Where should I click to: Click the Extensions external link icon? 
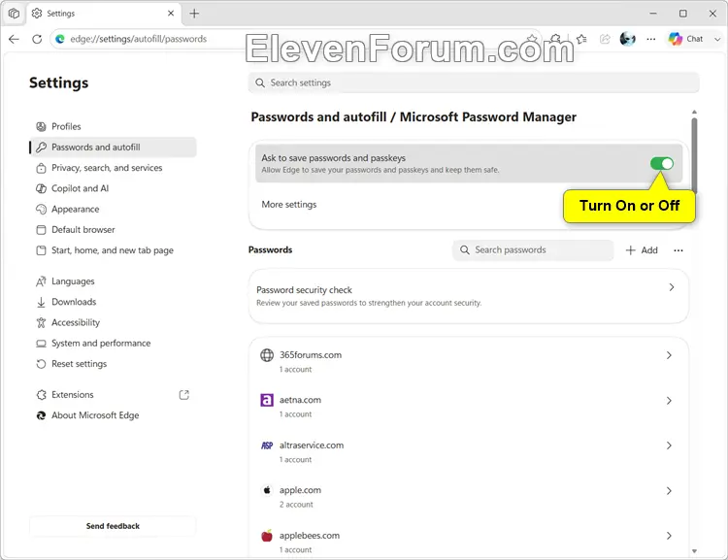[183, 395]
